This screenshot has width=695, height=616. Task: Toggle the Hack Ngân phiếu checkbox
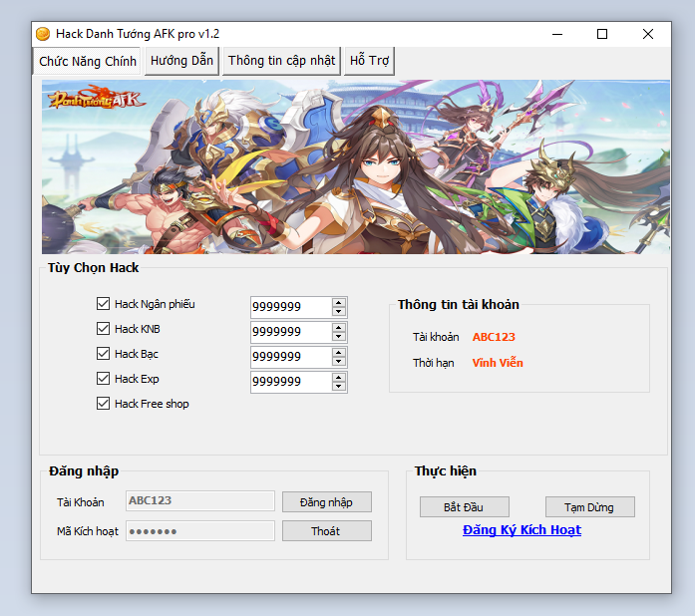[x=103, y=304]
